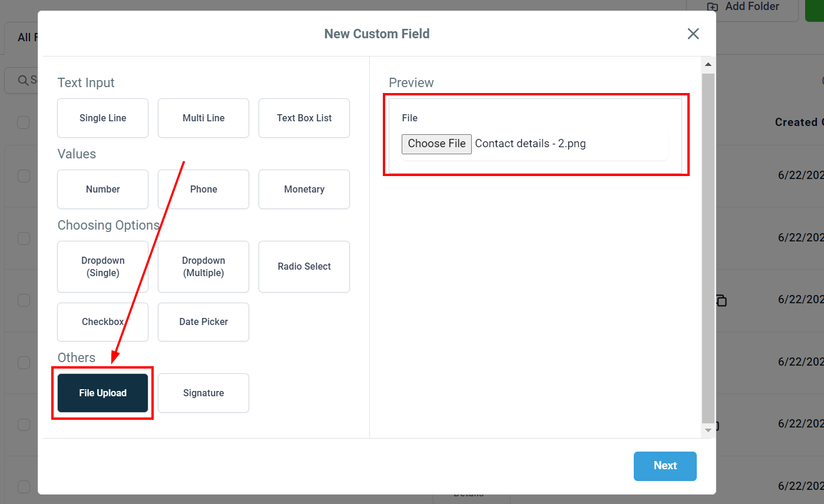The width and height of the screenshot is (824, 504).
Task: Select the Number field type
Action: [x=102, y=189]
